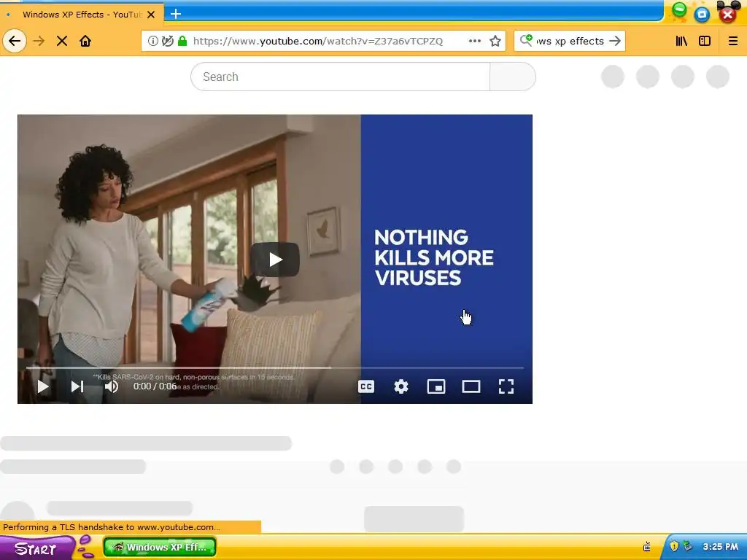Restore the browser window blue button
Image resolution: width=747 pixels, height=560 pixels.
[x=702, y=15]
